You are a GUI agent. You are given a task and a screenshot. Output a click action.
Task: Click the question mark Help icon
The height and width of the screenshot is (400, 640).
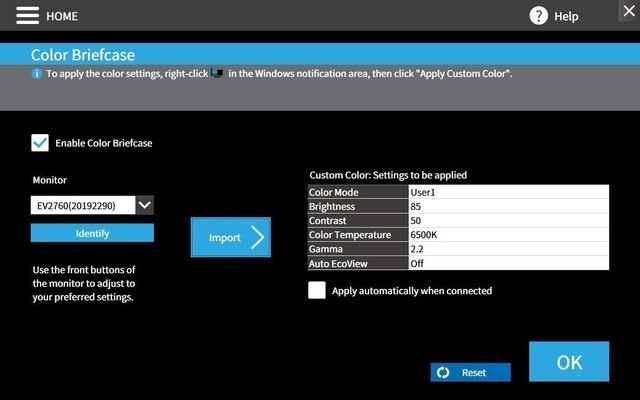[x=539, y=16]
